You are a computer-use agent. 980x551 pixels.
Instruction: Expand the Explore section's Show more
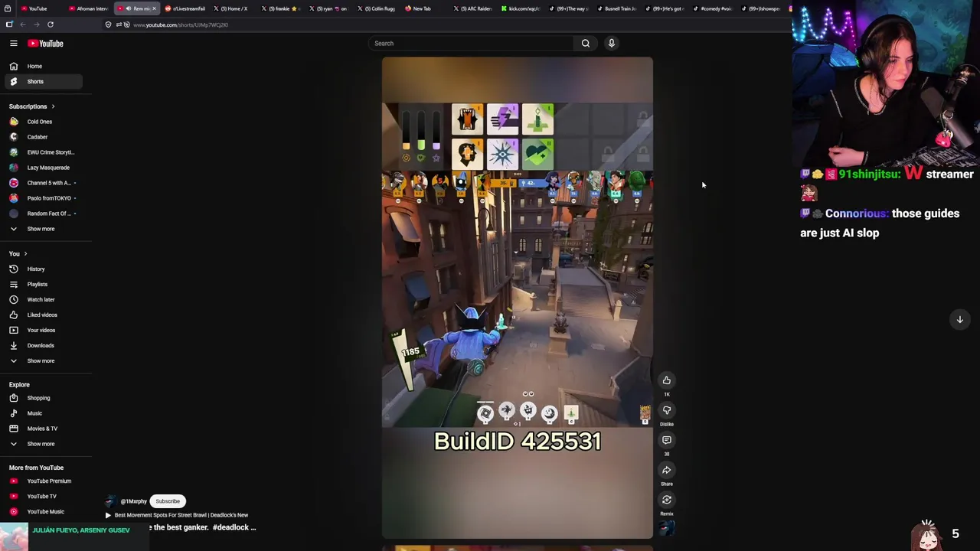(x=44, y=444)
